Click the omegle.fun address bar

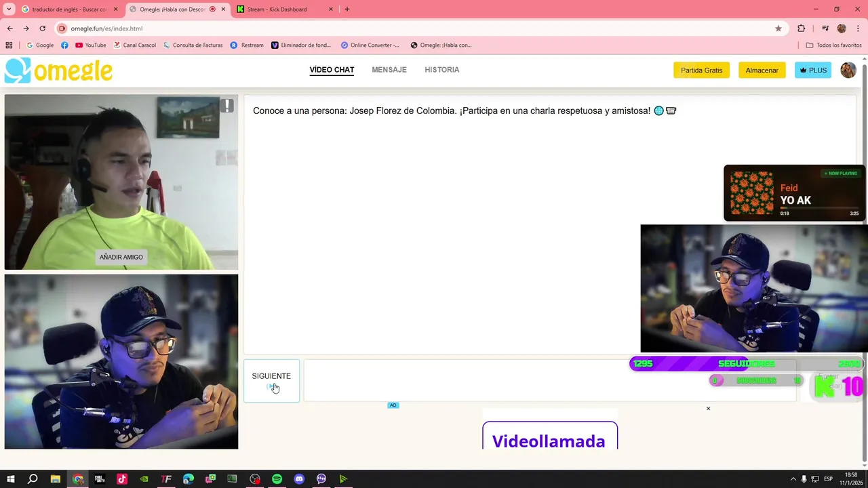pyautogui.click(x=420, y=28)
